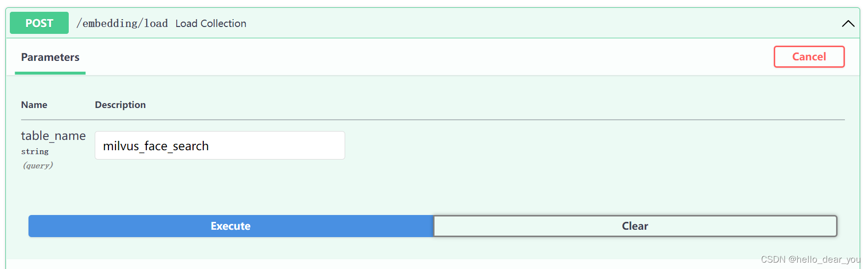Click the table_name parameter label
Image resolution: width=868 pixels, height=269 pixels.
(53, 136)
